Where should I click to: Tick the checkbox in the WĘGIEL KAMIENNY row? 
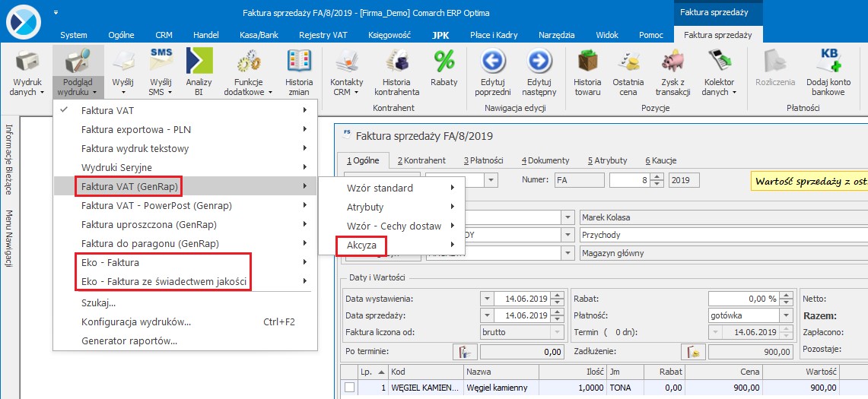coord(350,388)
